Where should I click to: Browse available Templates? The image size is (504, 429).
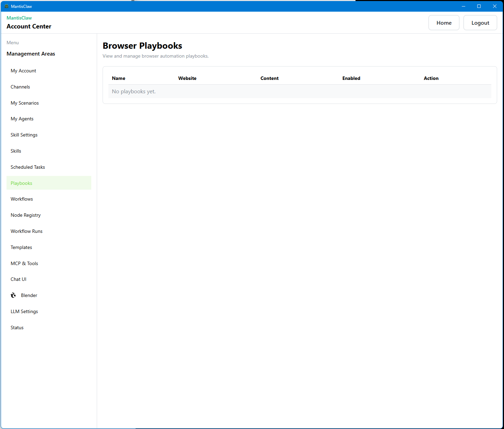coord(21,247)
